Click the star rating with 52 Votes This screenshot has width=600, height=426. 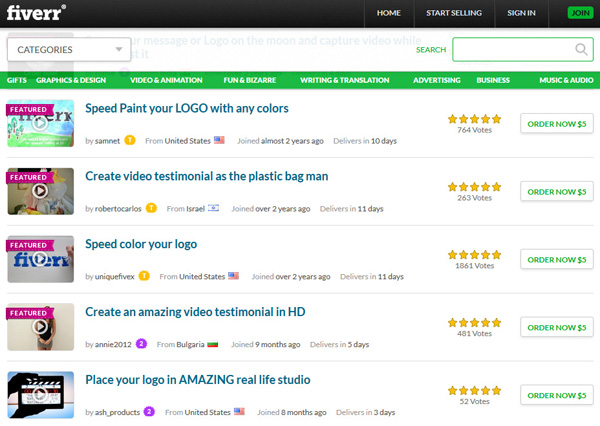tap(474, 390)
